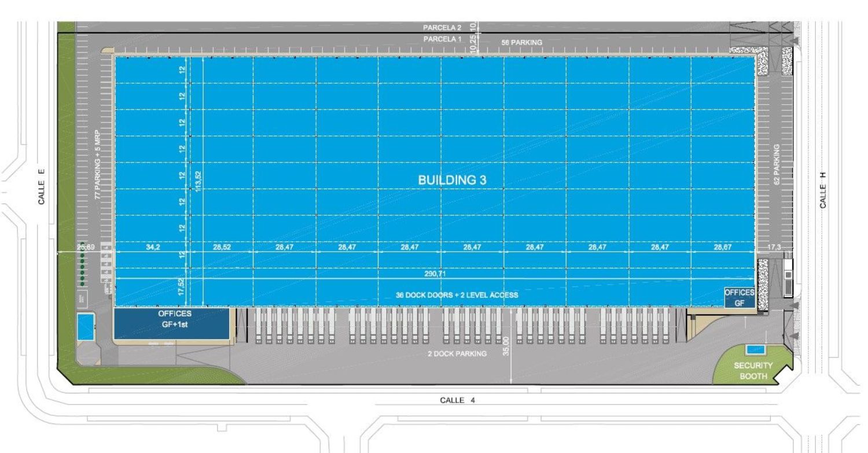
Task: Select the PARCELA 2 text
Action: tap(442, 27)
